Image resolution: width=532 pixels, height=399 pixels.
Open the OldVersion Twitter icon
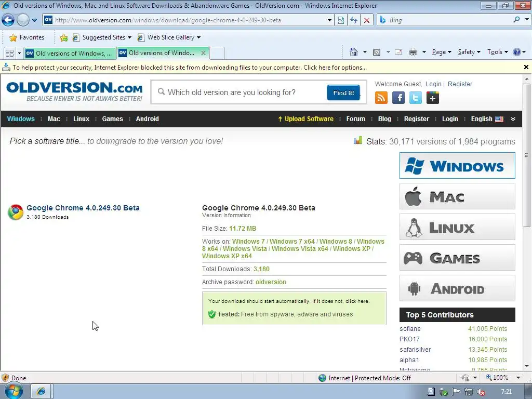coord(415,98)
